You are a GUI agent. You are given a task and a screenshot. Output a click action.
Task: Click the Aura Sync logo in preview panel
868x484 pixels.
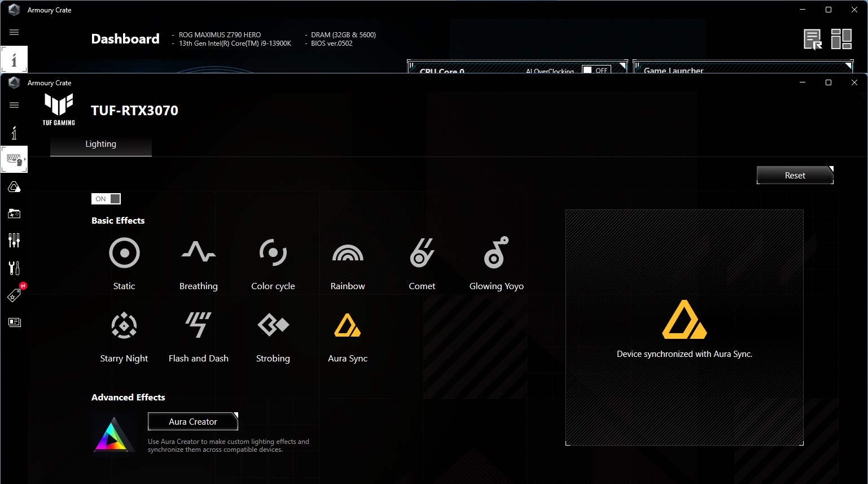click(684, 320)
